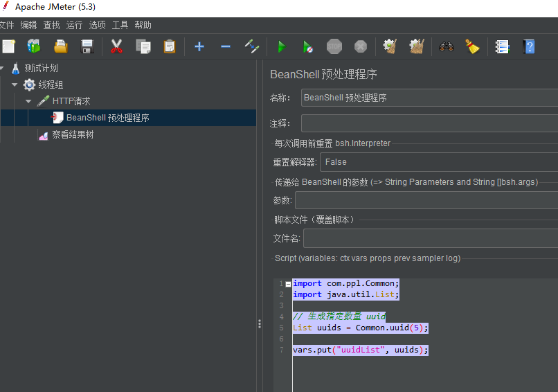The width and height of the screenshot is (558, 392).
Task: Click the 文件名 script file field
Action: click(431, 238)
